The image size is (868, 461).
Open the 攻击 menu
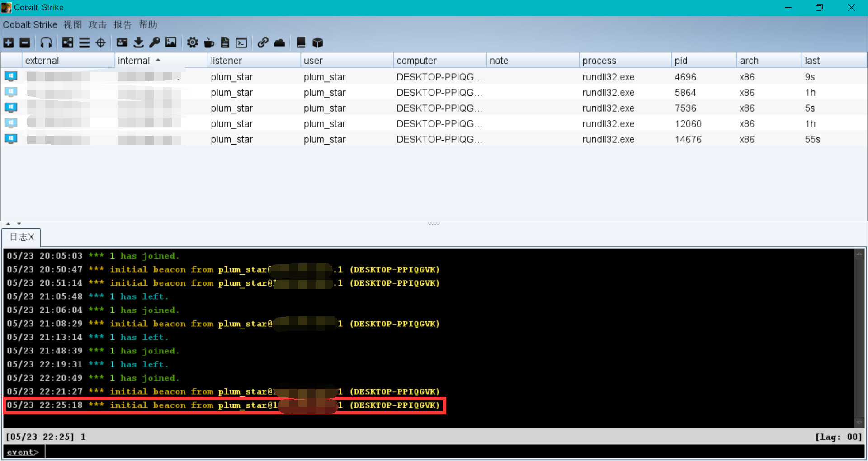click(x=98, y=25)
